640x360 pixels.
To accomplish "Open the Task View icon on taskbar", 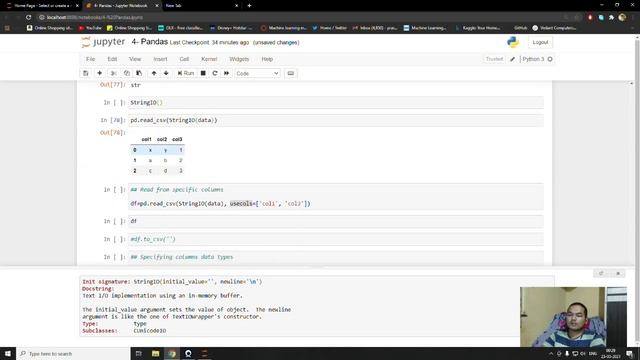I will [139, 353].
